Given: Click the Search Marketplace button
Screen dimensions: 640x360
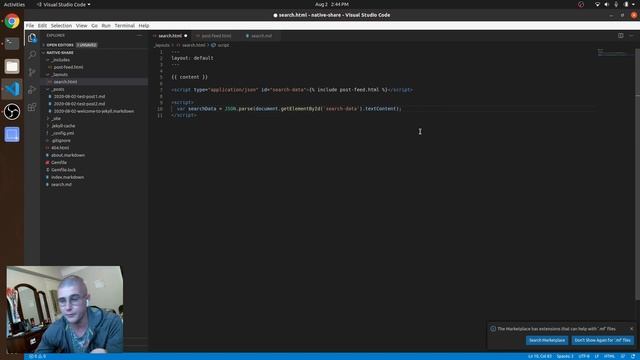Looking at the screenshot, I should (x=547, y=340).
